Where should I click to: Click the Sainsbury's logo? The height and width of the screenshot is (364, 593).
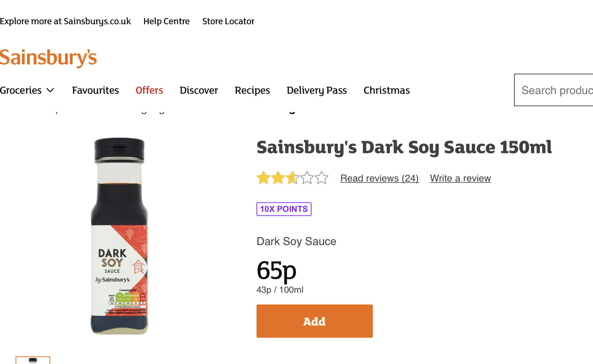48,58
